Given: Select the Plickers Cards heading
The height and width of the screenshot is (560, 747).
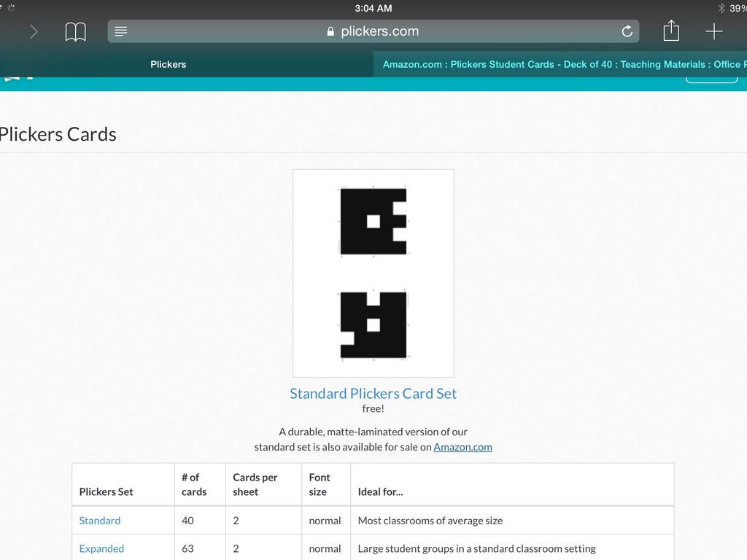Looking at the screenshot, I should point(58,134).
